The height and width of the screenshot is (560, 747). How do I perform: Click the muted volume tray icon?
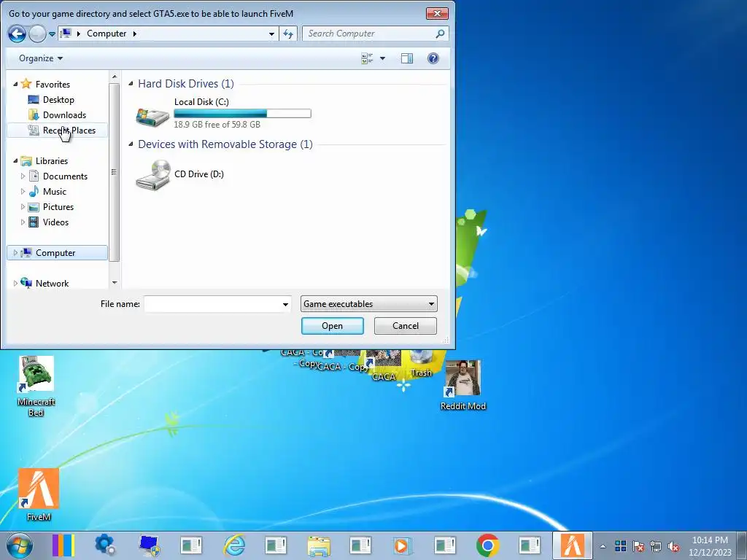click(673, 546)
